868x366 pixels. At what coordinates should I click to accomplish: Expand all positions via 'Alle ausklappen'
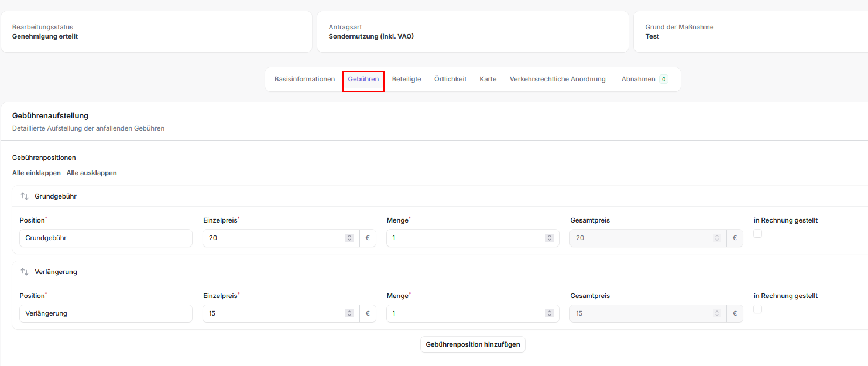pyautogui.click(x=91, y=173)
